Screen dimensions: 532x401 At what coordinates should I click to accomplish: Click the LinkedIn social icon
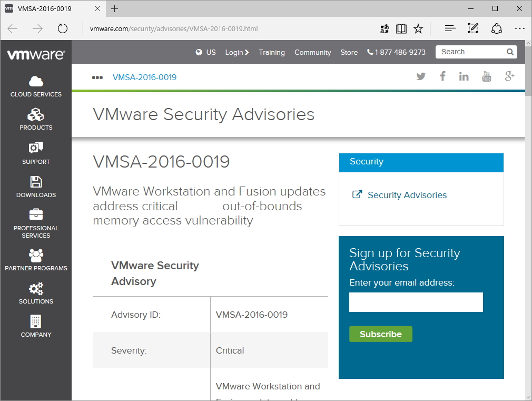tap(464, 76)
